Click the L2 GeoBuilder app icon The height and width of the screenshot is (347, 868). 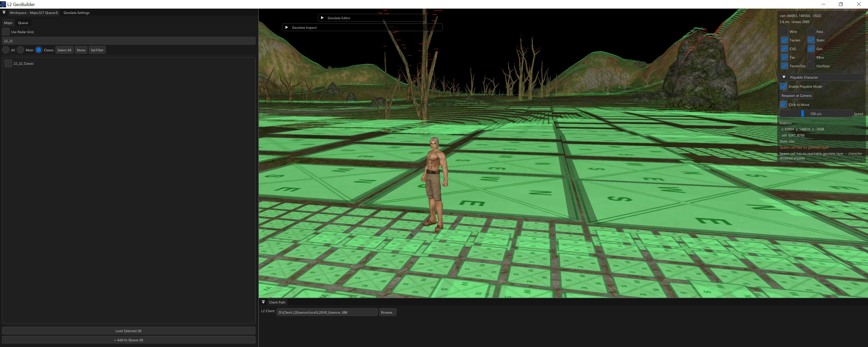coord(3,4)
